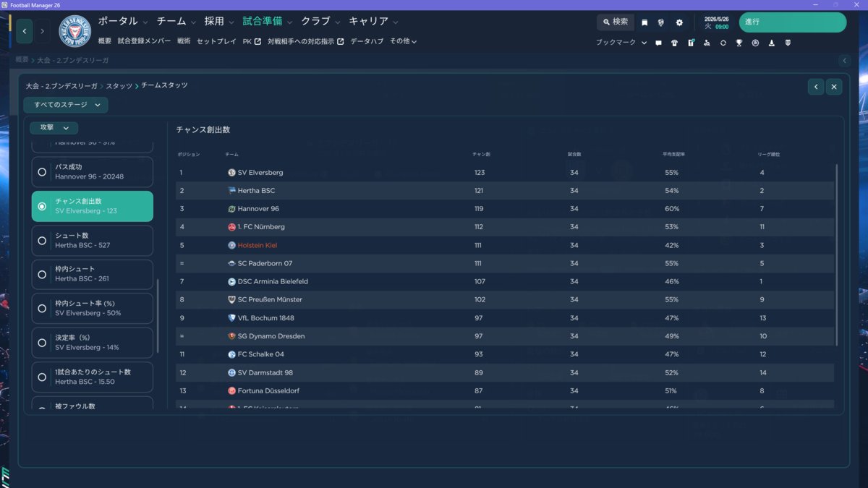Open the settings gear icon

pos(679,22)
